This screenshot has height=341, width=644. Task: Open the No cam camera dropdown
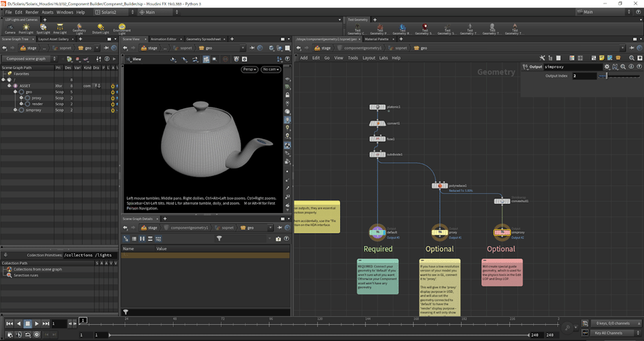(270, 69)
